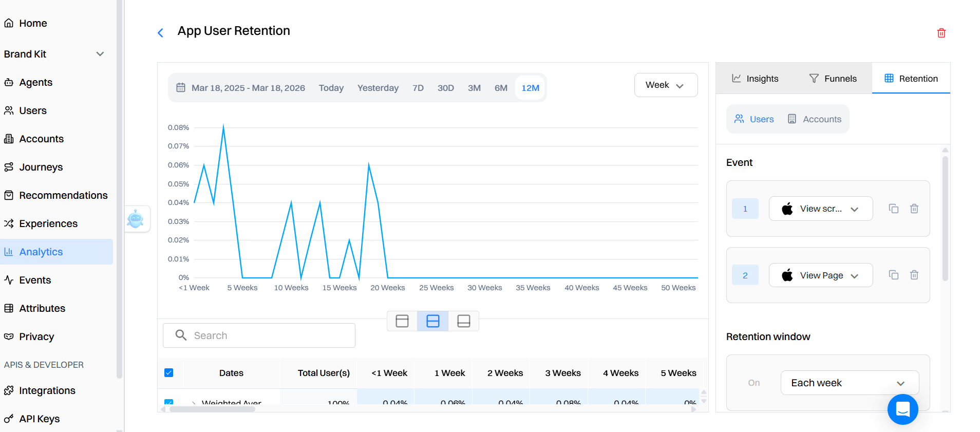This screenshot has height=432, width=980.
Task: Select the split chart and table layout
Action: [x=433, y=321]
